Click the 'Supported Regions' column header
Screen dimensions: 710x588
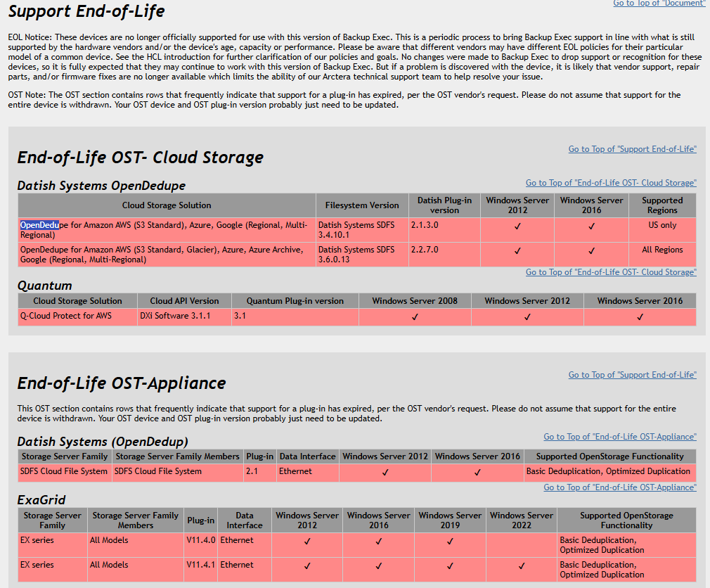(x=662, y=205)
